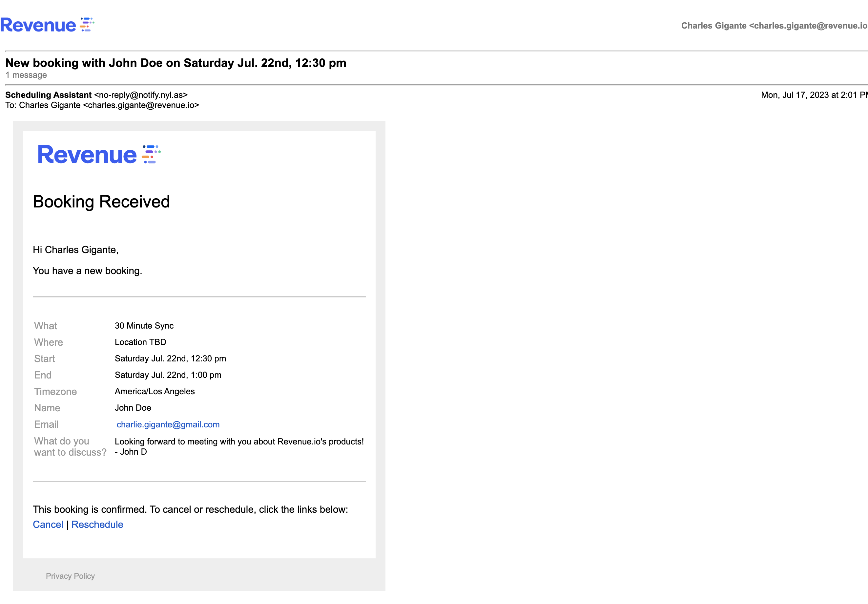The image size is (868, 604).
Task: Click the 1 message count text
Action: tap(26, 75)
